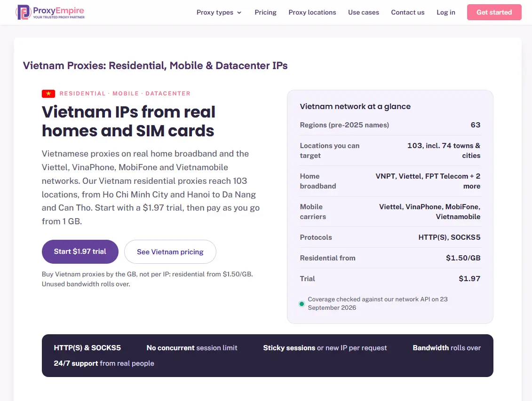This screenshot has height=401, width=532.
Task: Click the ProxyEmpire logo
Action: click(50, 12)
